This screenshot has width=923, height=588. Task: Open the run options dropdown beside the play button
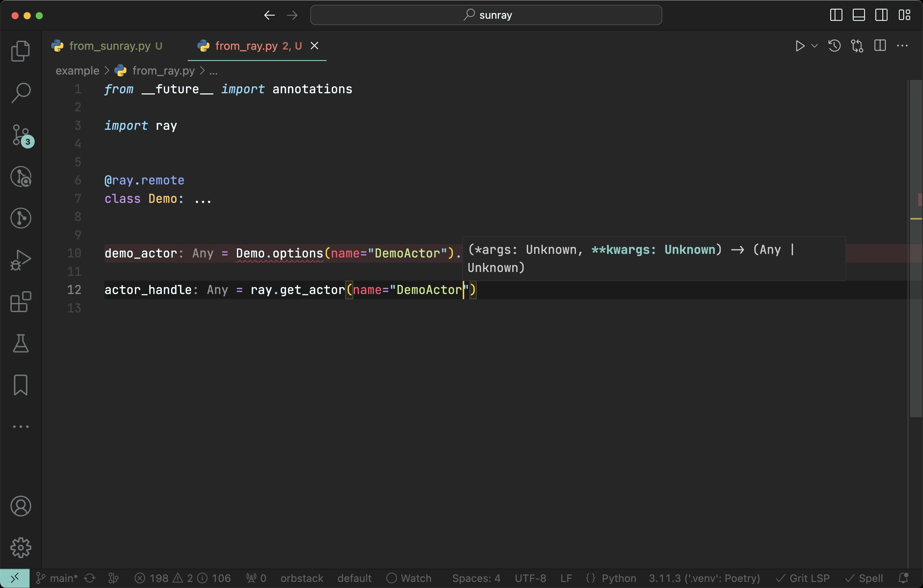tap(815, 46)
